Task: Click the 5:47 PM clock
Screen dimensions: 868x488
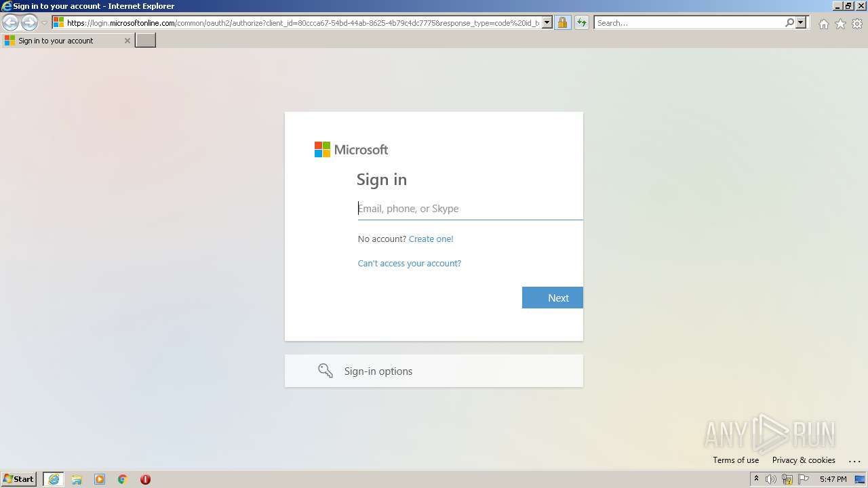Action: click(x=833, y=479)
